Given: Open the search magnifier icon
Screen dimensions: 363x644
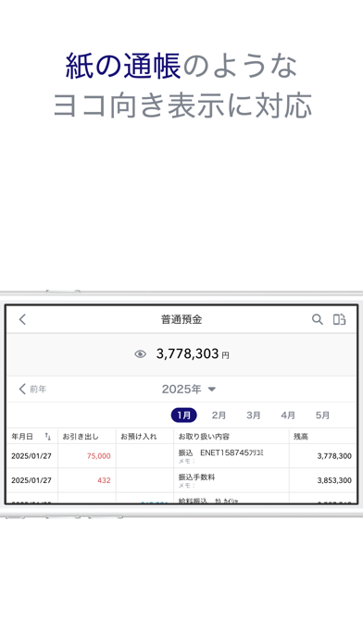Looking at the screenshot, I should tap(317, 319).
